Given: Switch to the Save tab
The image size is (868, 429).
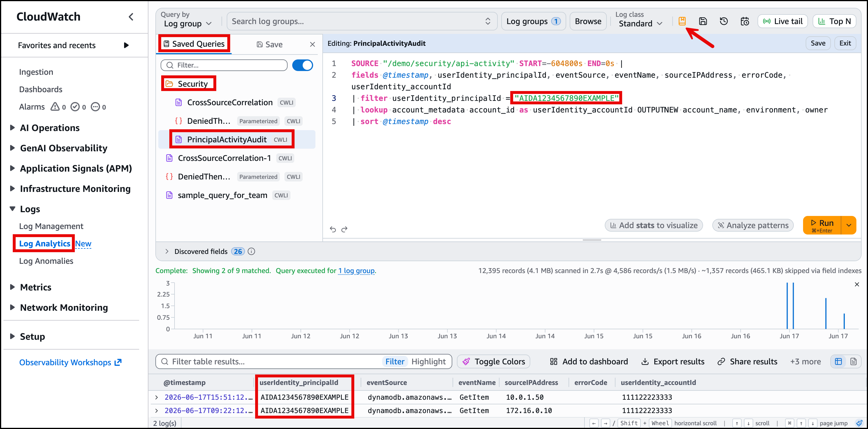Looking at the screenshot, I should pyautogui.click(x=269, y=44).
